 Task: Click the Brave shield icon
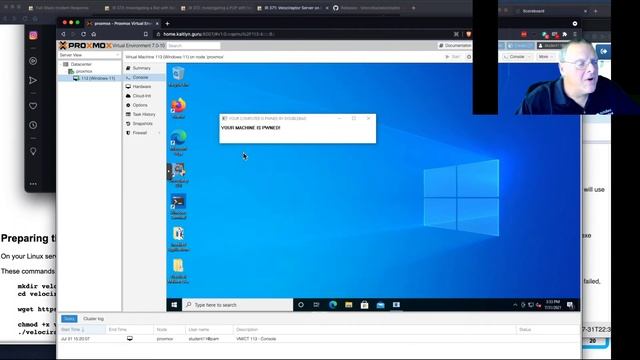[x=469, y=34]
